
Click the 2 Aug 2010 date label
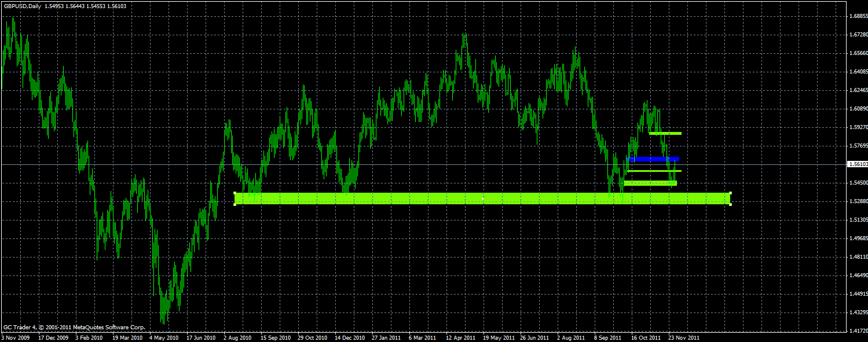pos(237,337)
